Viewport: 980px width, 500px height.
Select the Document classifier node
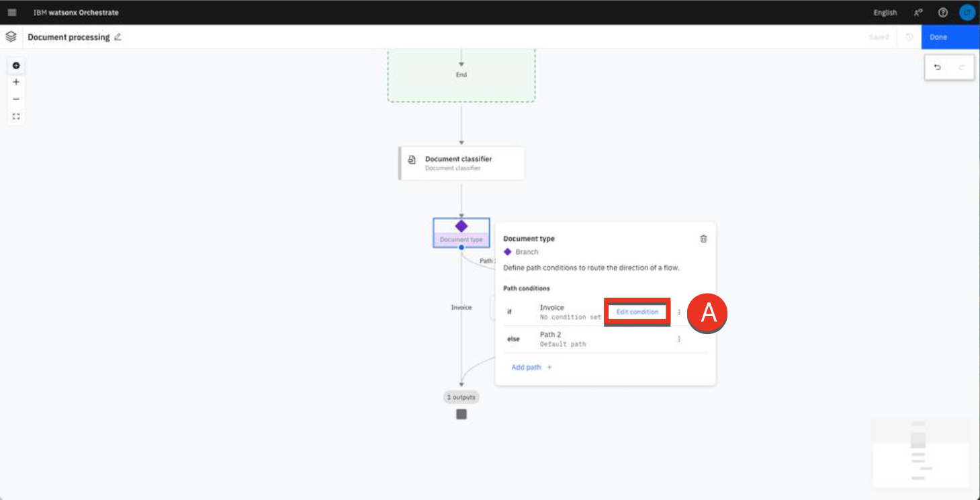pos(461,163)
